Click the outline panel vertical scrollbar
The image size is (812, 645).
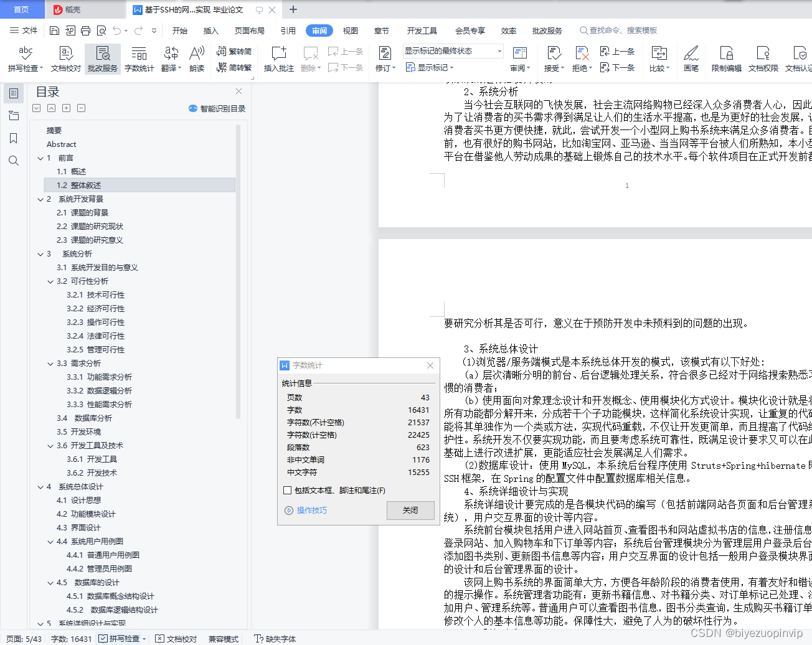point(238,272)
